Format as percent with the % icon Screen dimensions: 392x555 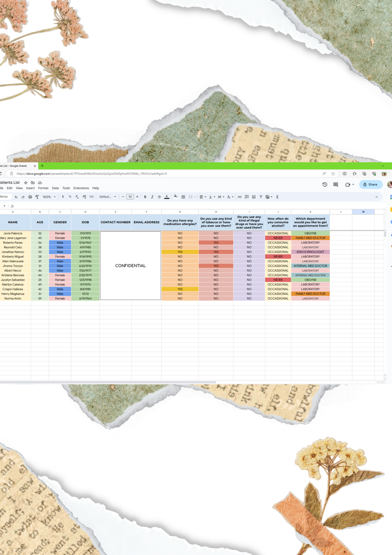pyautogui.click(x=70, y=197)
